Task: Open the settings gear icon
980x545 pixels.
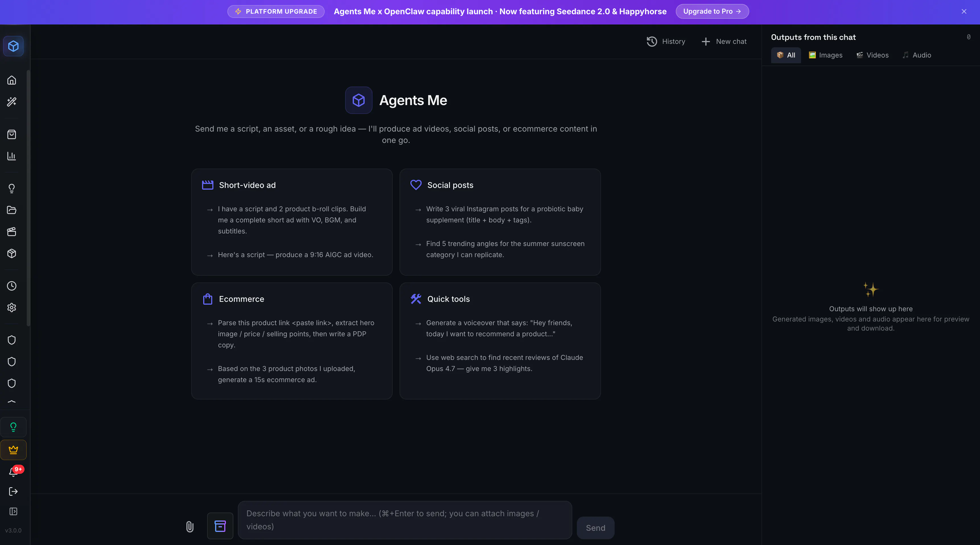Action: pos(12,308)
